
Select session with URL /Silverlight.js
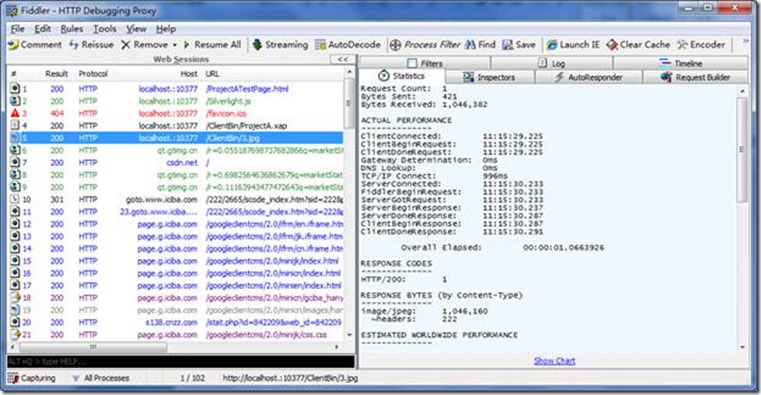pos(176,101)
